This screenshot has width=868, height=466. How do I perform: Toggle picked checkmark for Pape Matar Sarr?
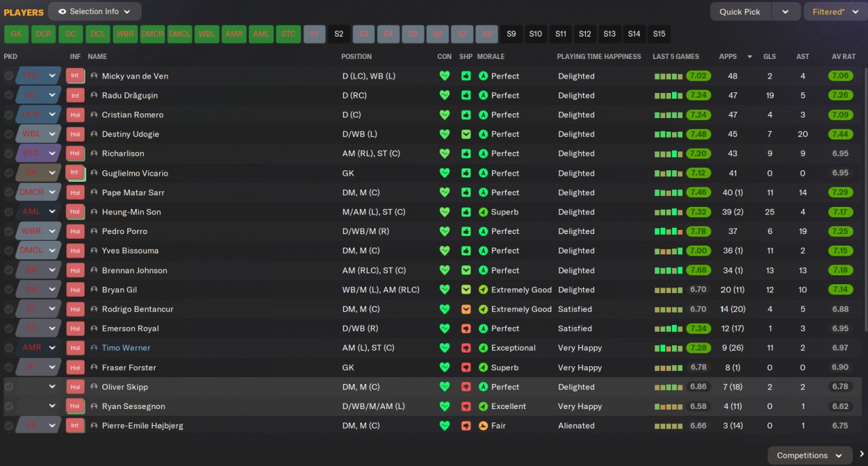click(9, 193)
